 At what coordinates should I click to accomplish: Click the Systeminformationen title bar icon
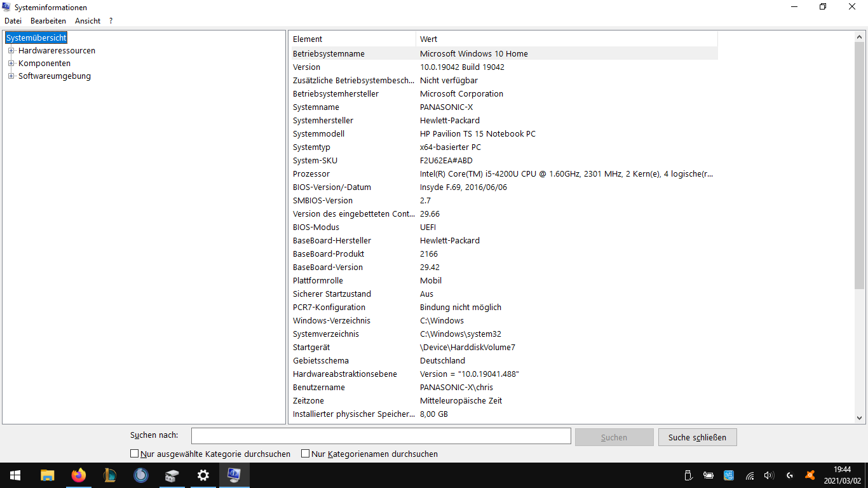(x=6, y=7)
